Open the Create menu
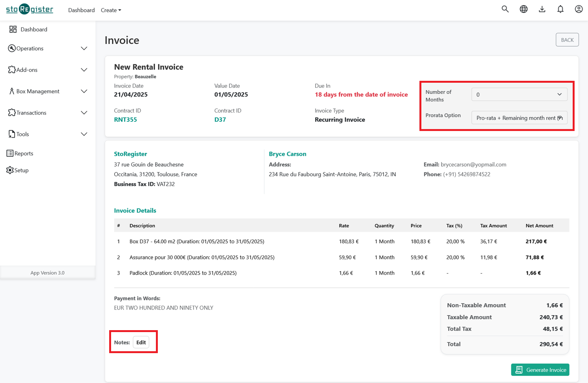This screenshot has height=383, width=588. pyautogui.click(x=111, y=10)
